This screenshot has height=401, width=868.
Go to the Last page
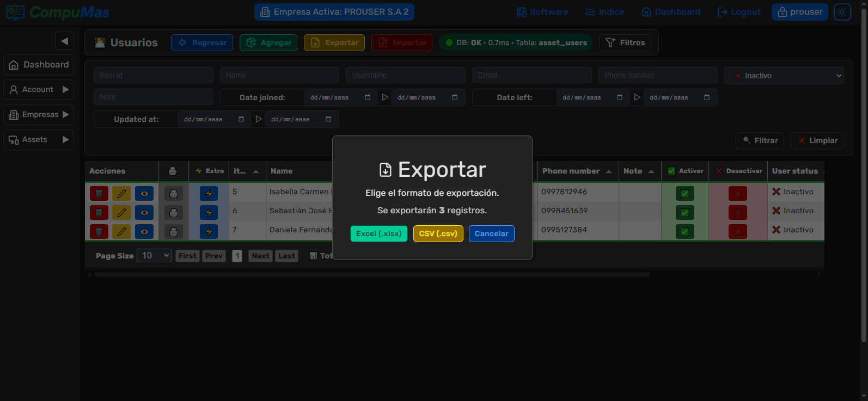(x=286, y=256)
